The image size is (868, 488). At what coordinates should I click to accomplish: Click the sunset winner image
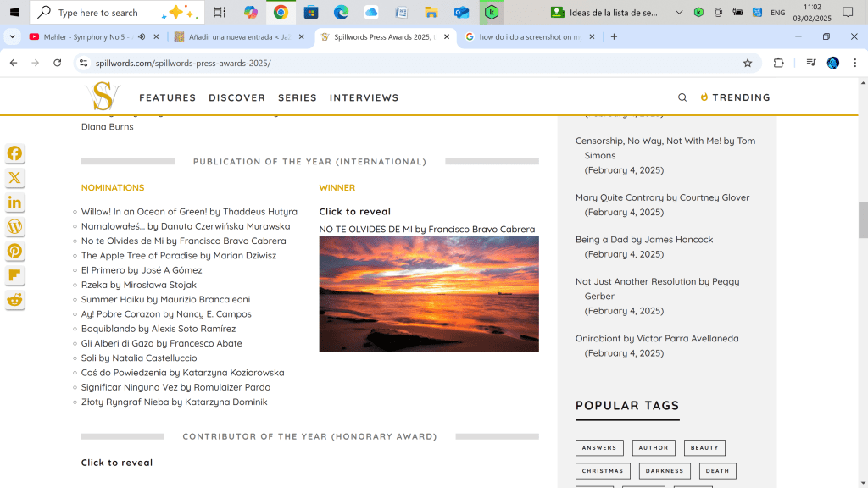[428, 294]
